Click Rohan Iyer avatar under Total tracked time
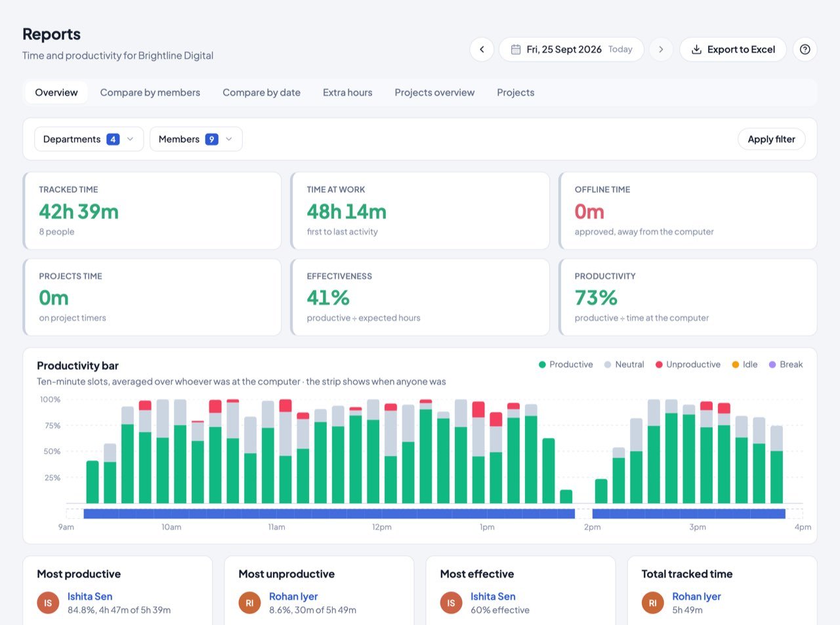The height and width of the screenshot is (625, 840). tap(652, 603)
